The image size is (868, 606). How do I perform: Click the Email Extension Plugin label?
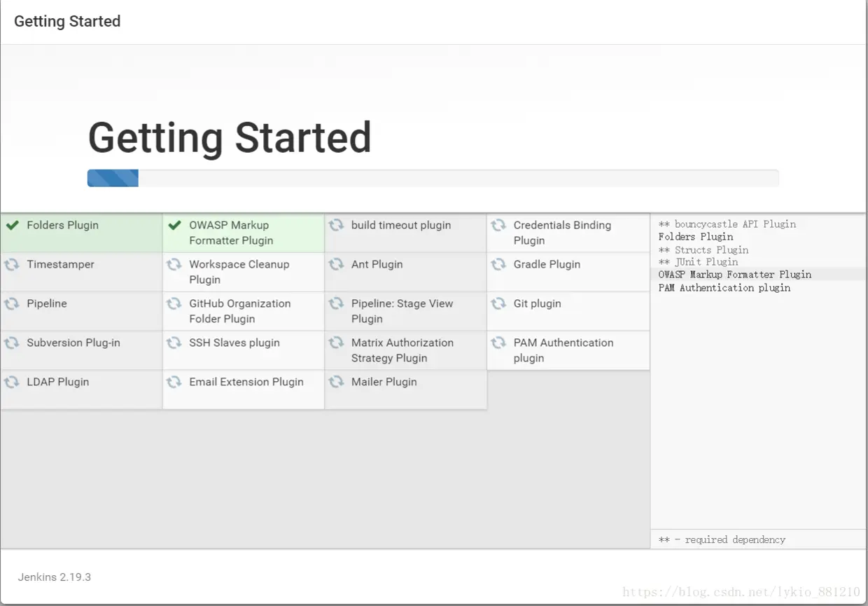(246, 382)
